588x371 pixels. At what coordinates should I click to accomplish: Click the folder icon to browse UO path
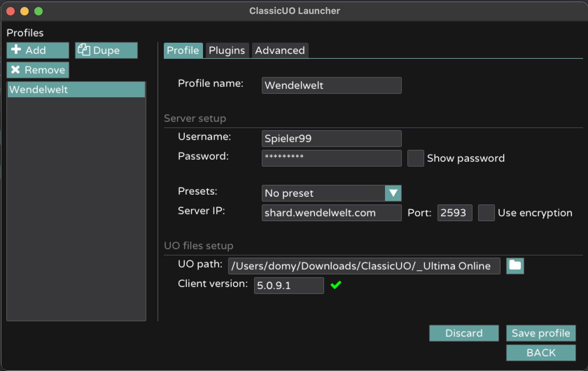515,266
